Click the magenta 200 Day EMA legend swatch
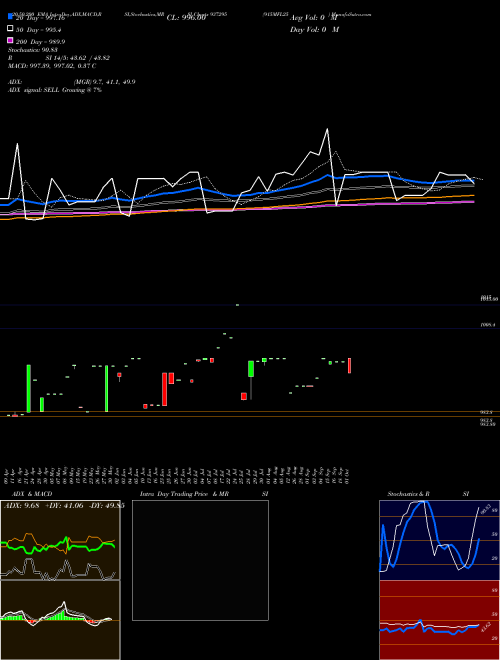This screenshot has width=500, height=660. (10, 40)
